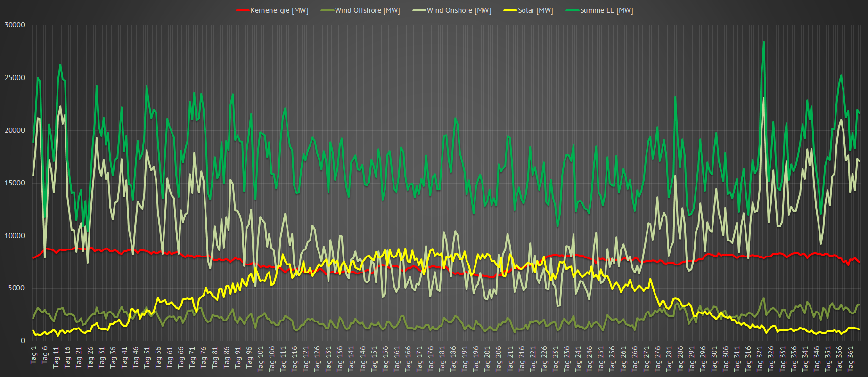Viewport: 868px width, 377px height.
Task: Click the highest Summe EE peak above Tag 321
Action: [x=763, y=42]
